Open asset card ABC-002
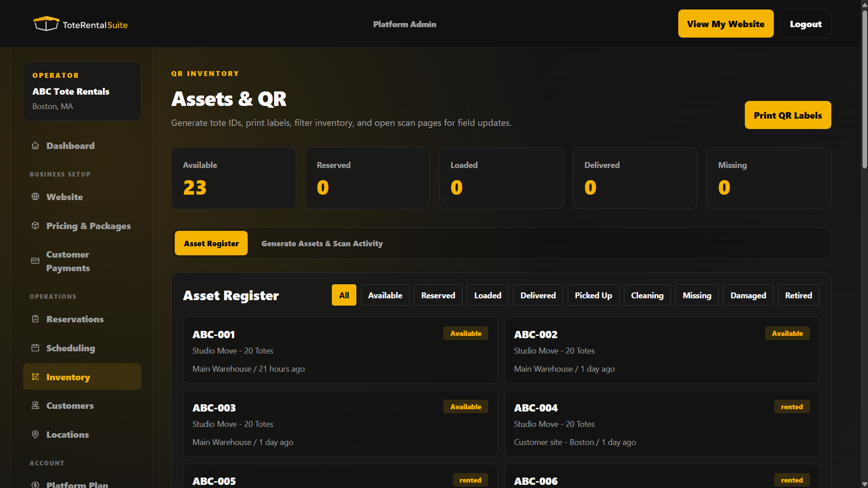The width and height of the screenshot is (868, 488). (662, 350)
